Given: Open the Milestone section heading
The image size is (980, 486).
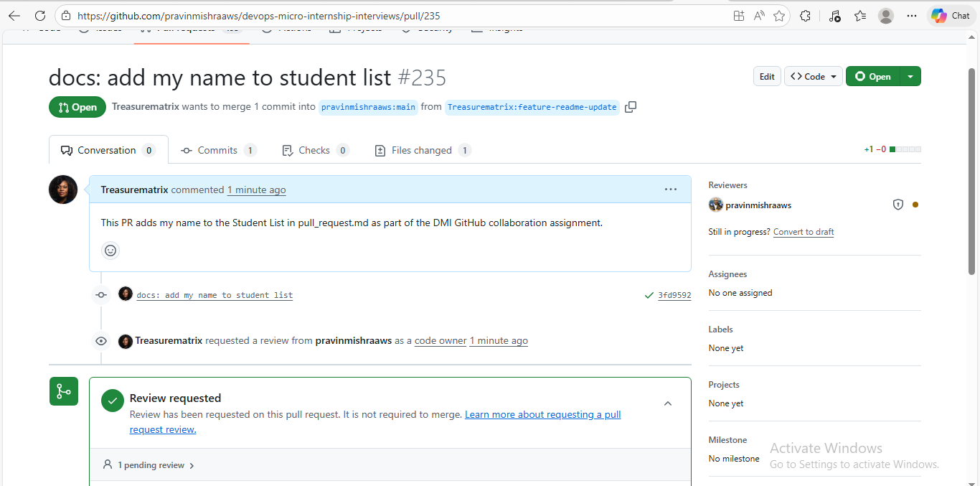Looking at the screenshot, I should (x=727, y=440).
